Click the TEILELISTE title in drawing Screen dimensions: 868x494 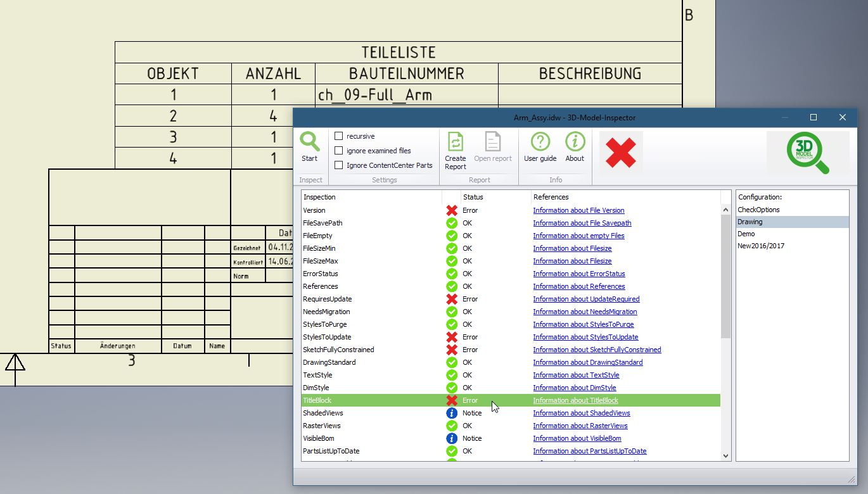[x=399, y=52]
